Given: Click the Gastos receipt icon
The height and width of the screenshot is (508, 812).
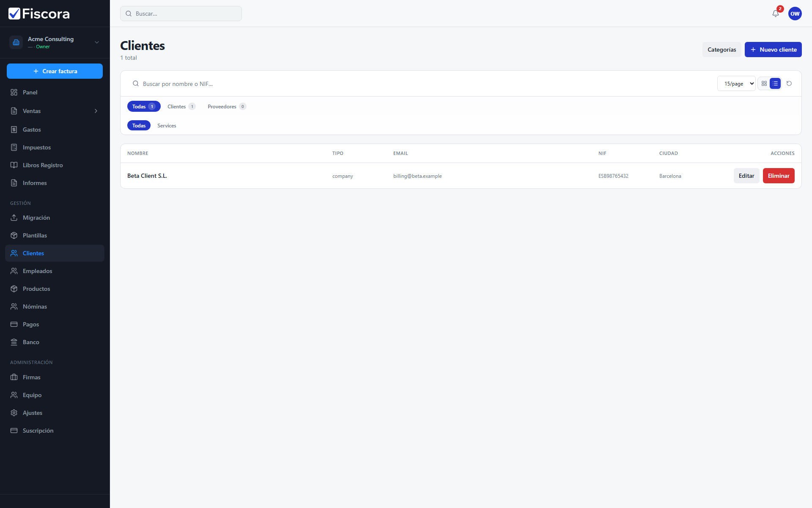Looking at the screenshot, I should point(14,130).
